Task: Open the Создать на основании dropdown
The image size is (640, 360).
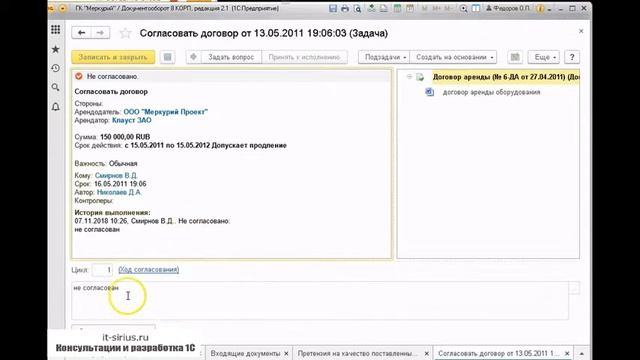Action: pyautogui.click(x=453, y=57)
